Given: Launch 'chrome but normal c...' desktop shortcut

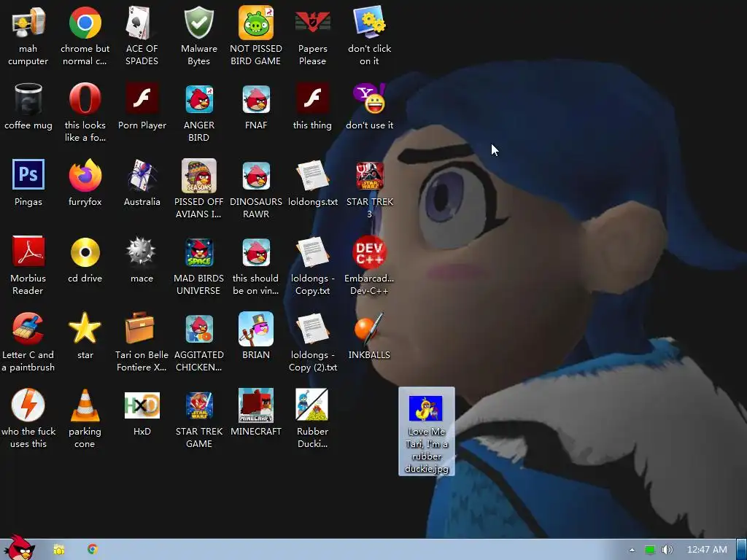Looking at the screenshot, I should coord(85,23).
